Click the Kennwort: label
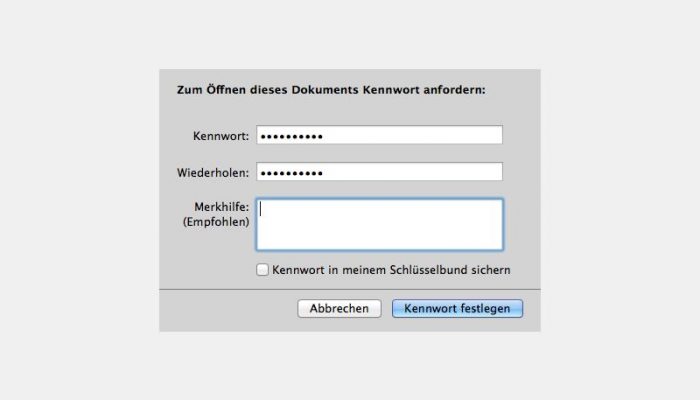The image size is (700, 400). point(221,136)
